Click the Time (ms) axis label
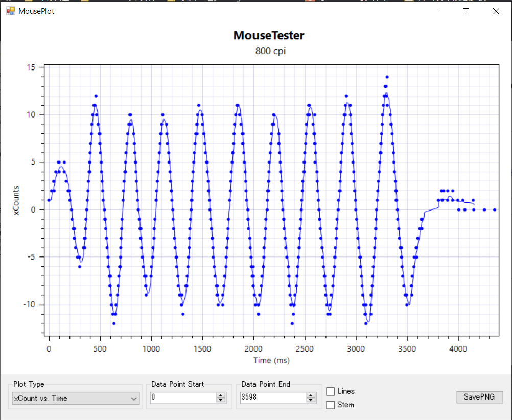The height and width of the screenshot is (420, 512). pyautogui.click(x=271, y=360)
